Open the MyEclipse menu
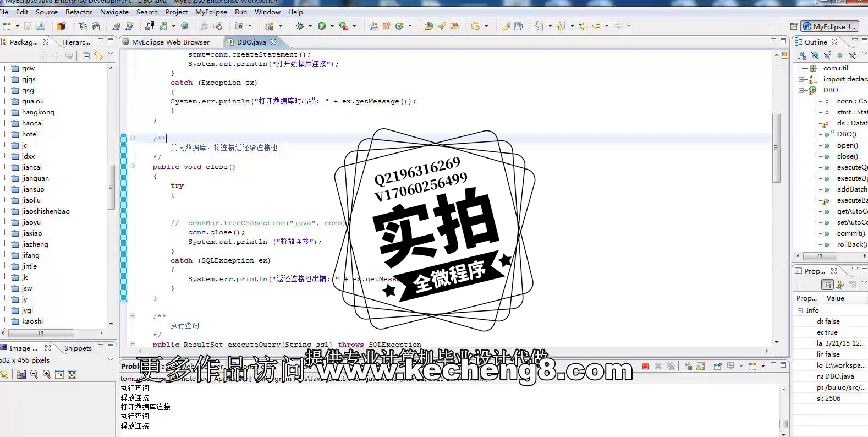 click(211, 12)
